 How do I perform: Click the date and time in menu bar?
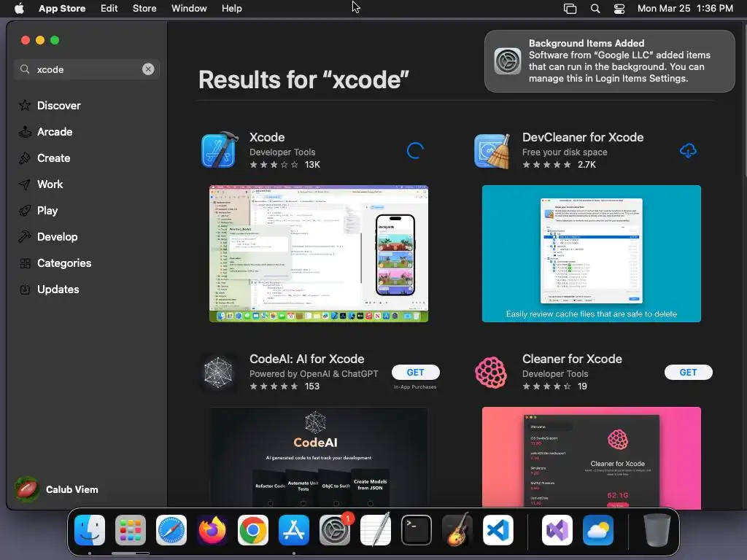[685, 8]
